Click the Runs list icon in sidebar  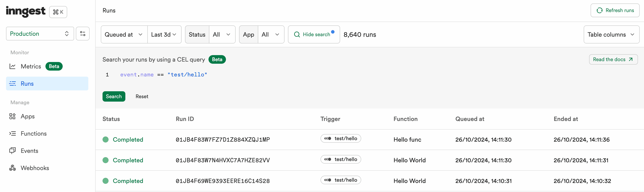tap(12, 84)
